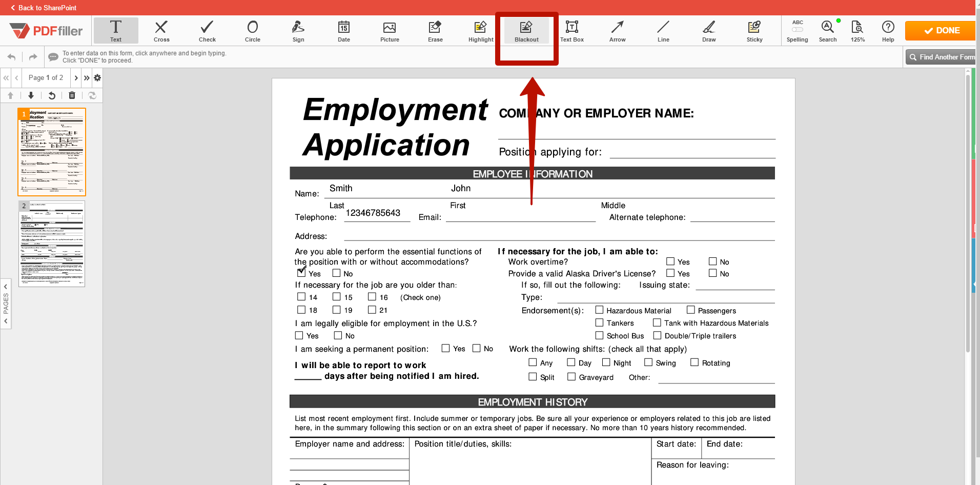The width and height of the screenshot is (980, 485).
Task: Click the Telephone number 12346785643
Action: [373, 213]
